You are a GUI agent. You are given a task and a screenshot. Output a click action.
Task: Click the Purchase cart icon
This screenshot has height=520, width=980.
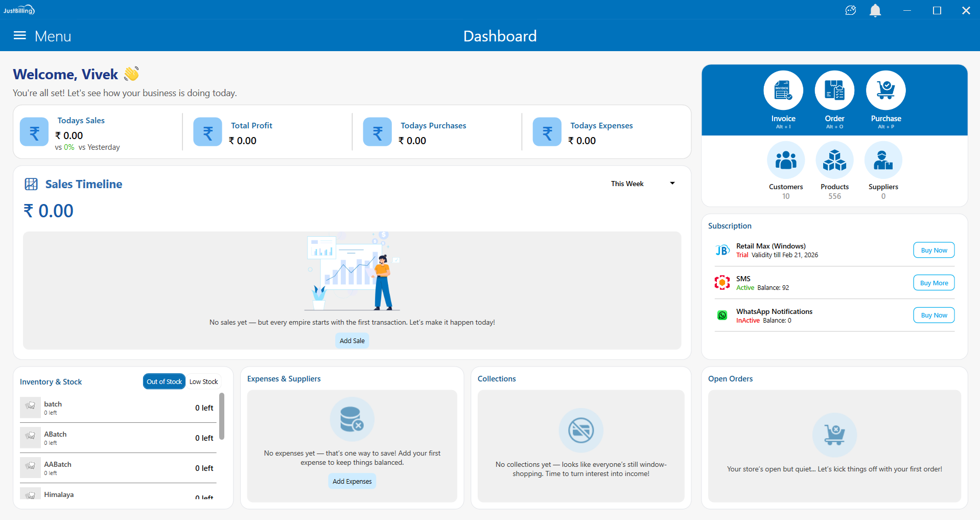coord(885,91)
